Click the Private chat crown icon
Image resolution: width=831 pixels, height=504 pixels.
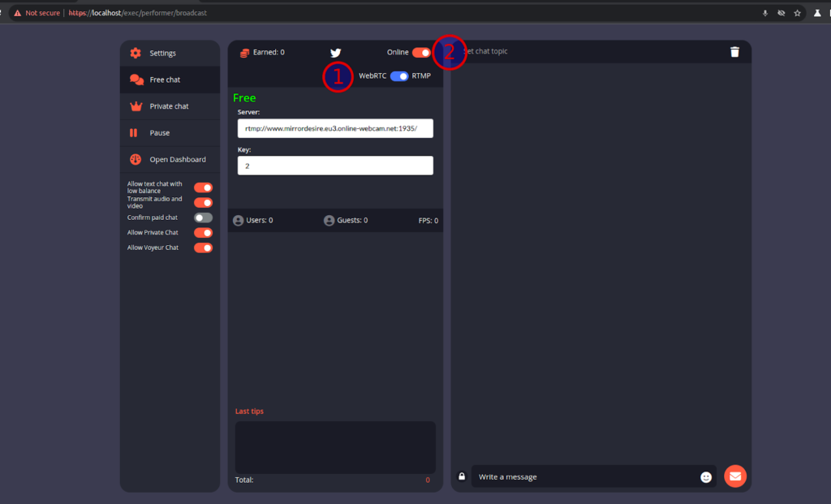(136, 106)
